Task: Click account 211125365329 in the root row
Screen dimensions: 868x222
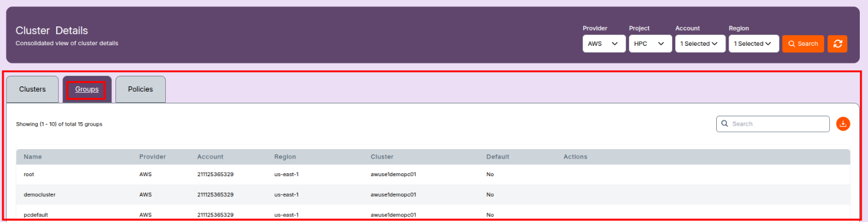Action: tap(216, 174)
